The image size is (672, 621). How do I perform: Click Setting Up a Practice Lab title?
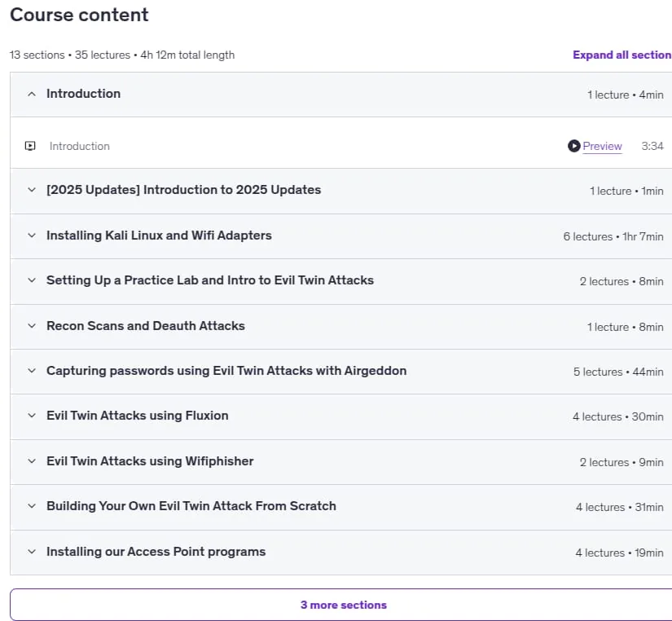(210, 280)
